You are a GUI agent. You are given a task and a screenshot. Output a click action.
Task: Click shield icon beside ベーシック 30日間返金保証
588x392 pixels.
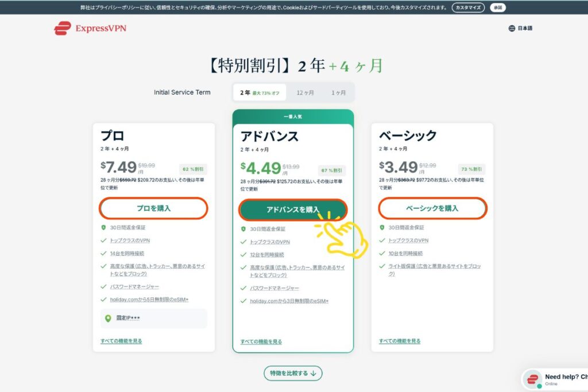coord(382,227)
